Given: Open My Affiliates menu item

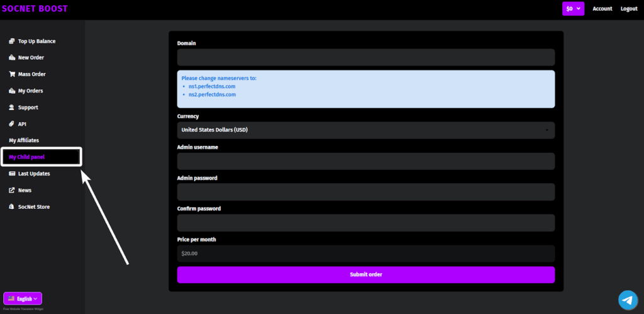Looking at the screenshot, I should (x=24, y=140).
